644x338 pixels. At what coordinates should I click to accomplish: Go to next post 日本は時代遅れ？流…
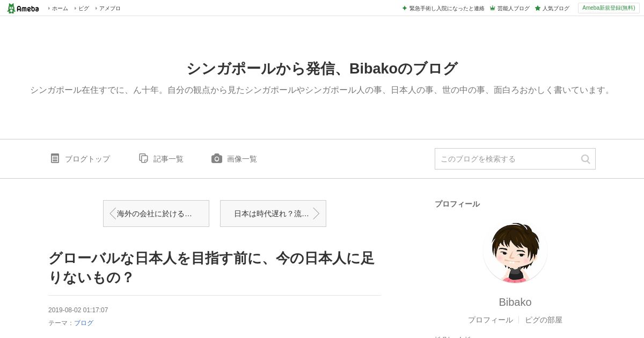coord(273,214)
